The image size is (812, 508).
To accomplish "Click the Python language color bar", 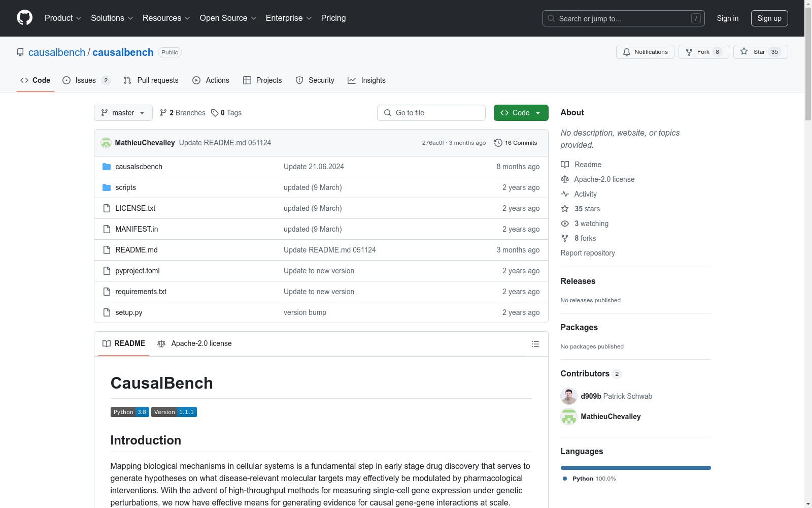I will point(636,468).
